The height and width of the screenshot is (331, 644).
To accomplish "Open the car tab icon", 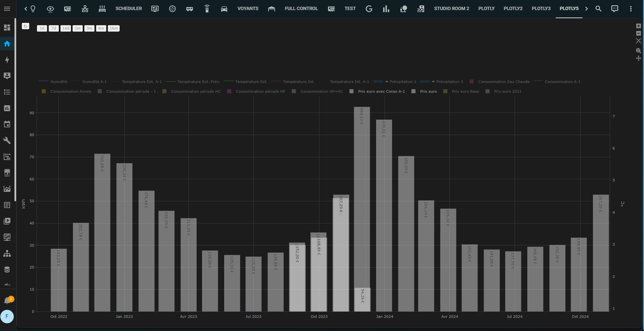I will point(224,9).
